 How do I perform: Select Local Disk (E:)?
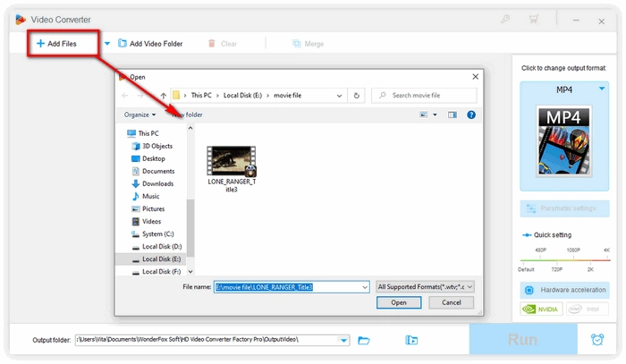151,259
